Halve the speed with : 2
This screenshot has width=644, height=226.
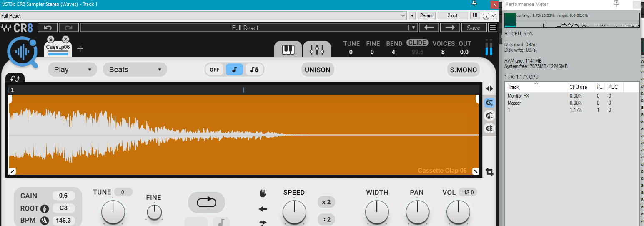(x=326, y=219)
